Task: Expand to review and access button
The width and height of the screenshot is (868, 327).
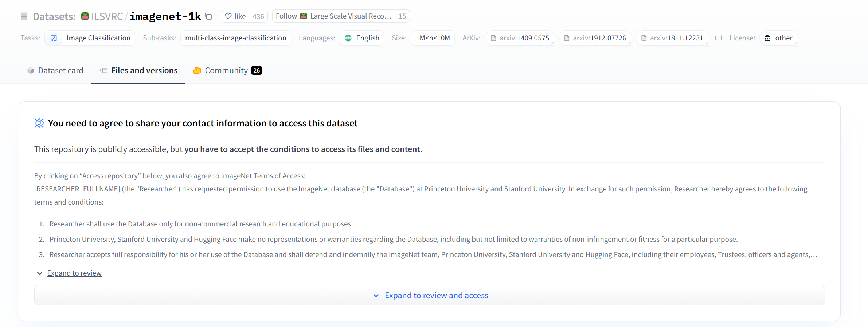Action: click(x=429, y=295)
